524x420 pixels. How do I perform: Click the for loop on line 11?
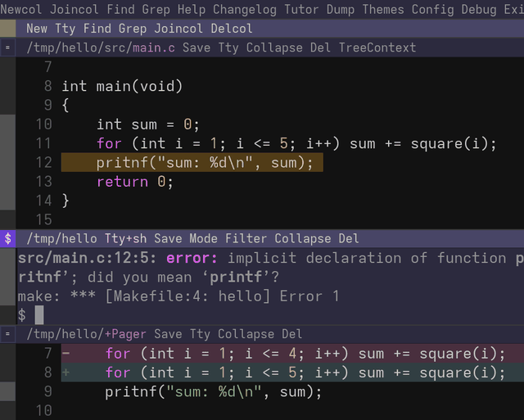click(x=296, y=143)
